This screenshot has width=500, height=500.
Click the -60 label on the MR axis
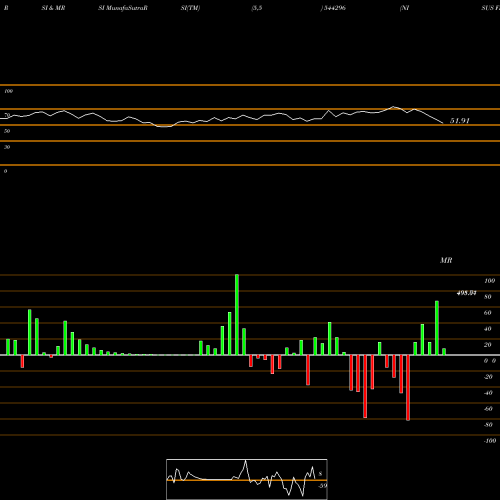488,409
